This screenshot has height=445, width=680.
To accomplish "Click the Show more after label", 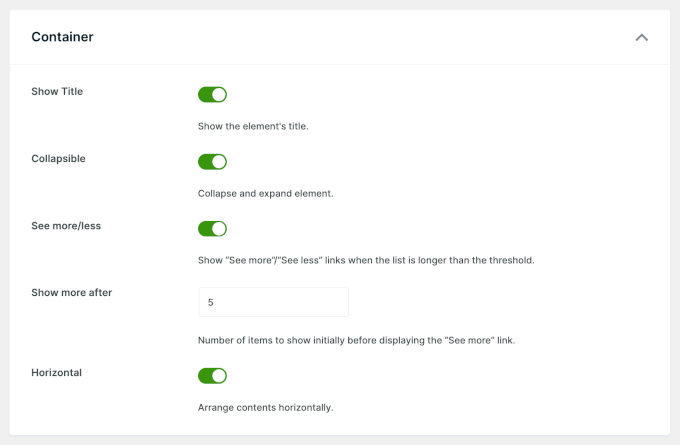I will pos(71,292).
